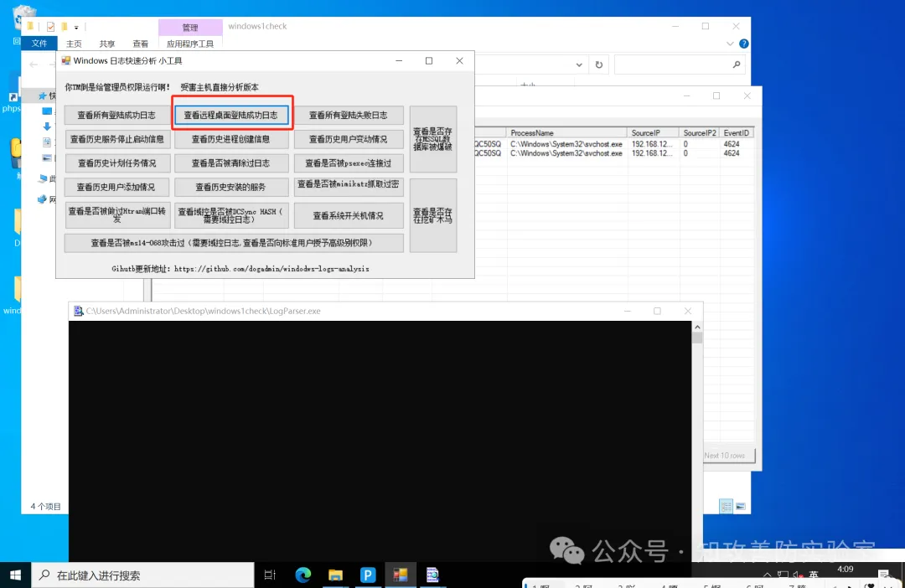Click Next 10 rows button
Viewport: 905px width, 588px height.
729,456
